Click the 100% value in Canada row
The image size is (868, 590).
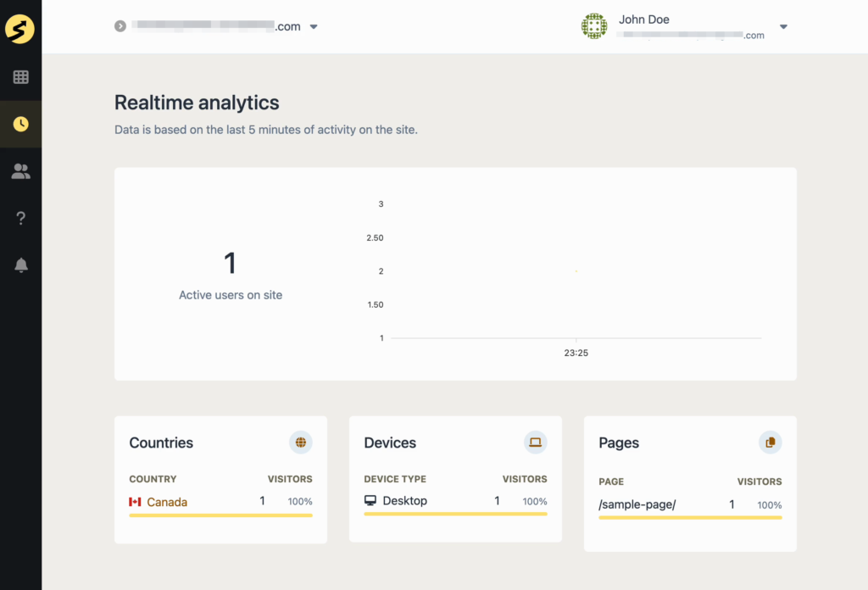[300, 502]
